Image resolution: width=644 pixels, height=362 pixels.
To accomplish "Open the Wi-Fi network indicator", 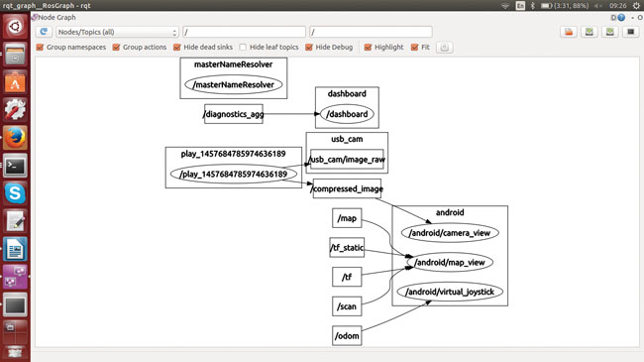I will [x=505, y=5].
